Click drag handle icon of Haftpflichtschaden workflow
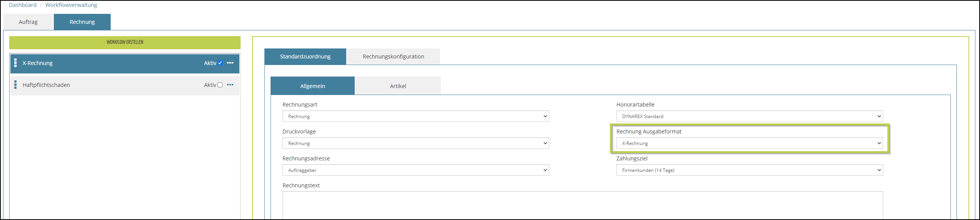Viewport: 980px width, 220px height. tap(15, 85)
